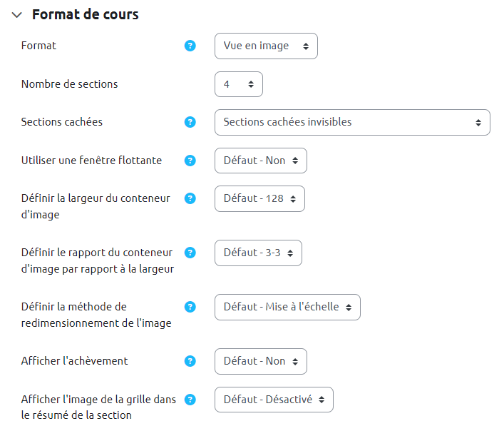Show help for méthode de redimensionnement
504x431 pixels.
pos(190,307)
